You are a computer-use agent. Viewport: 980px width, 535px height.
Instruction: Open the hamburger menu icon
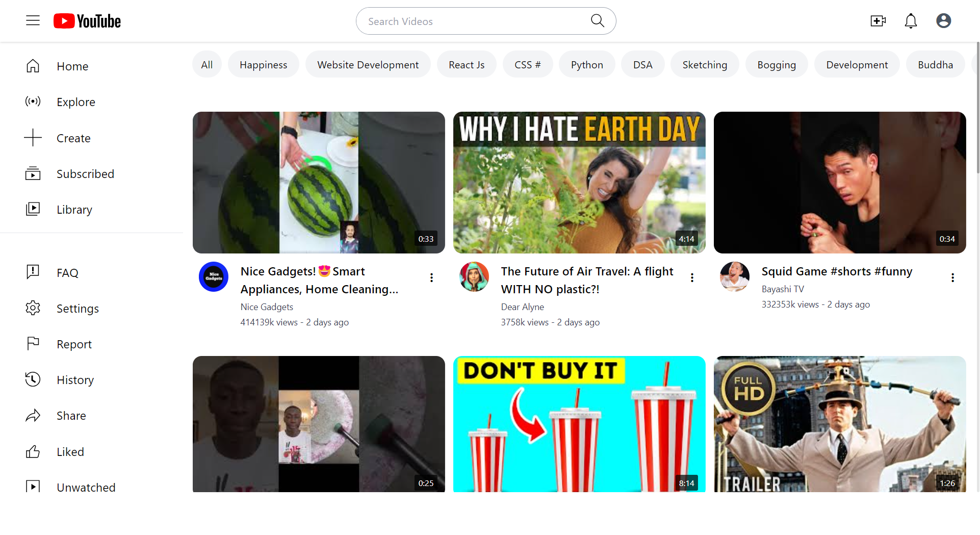[33, 21]
